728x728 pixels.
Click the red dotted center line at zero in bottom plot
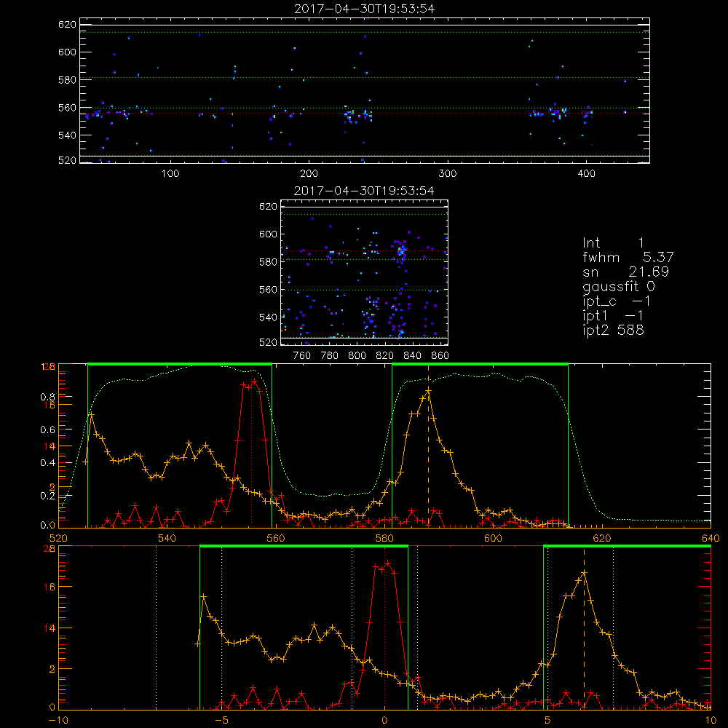(x=384, y=628)
